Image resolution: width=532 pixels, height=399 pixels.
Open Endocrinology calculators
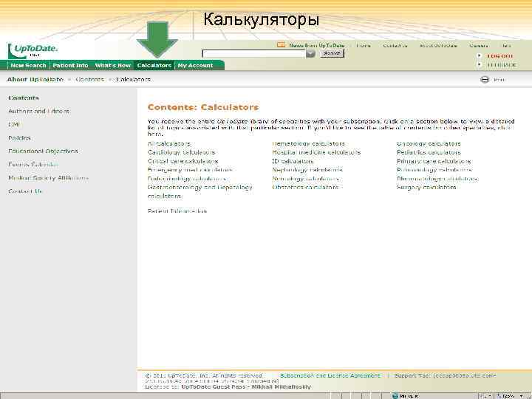click(x=186, y=179)
